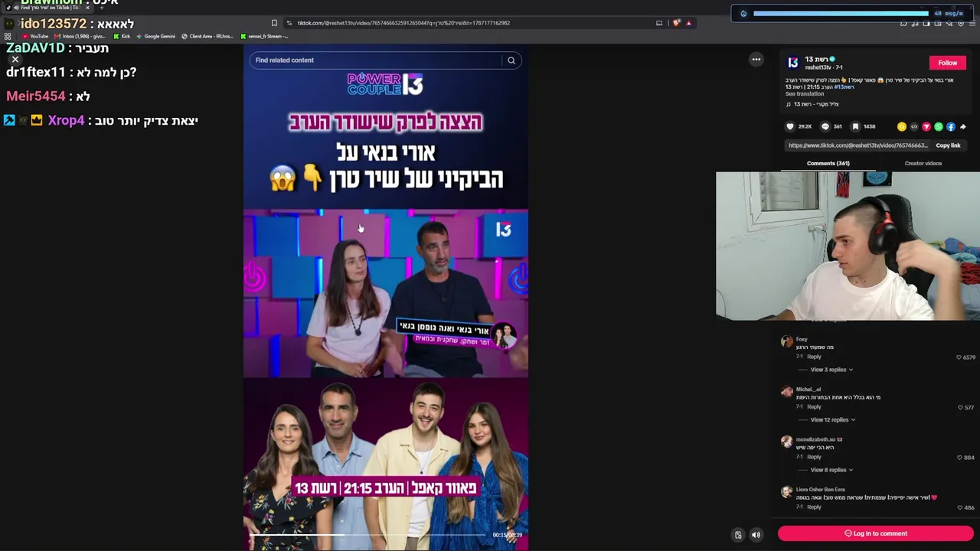Mute the video with the speaker button

click(756, 535)
